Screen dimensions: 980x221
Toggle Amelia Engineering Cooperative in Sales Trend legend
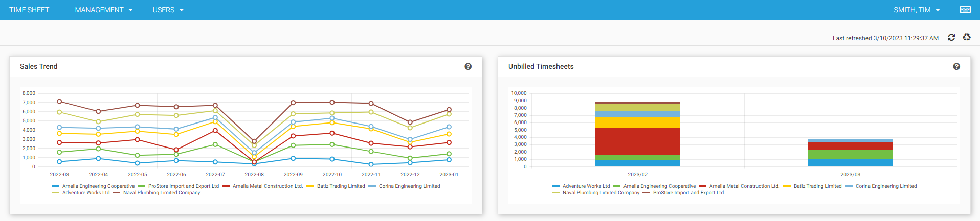tap(93, 186)
